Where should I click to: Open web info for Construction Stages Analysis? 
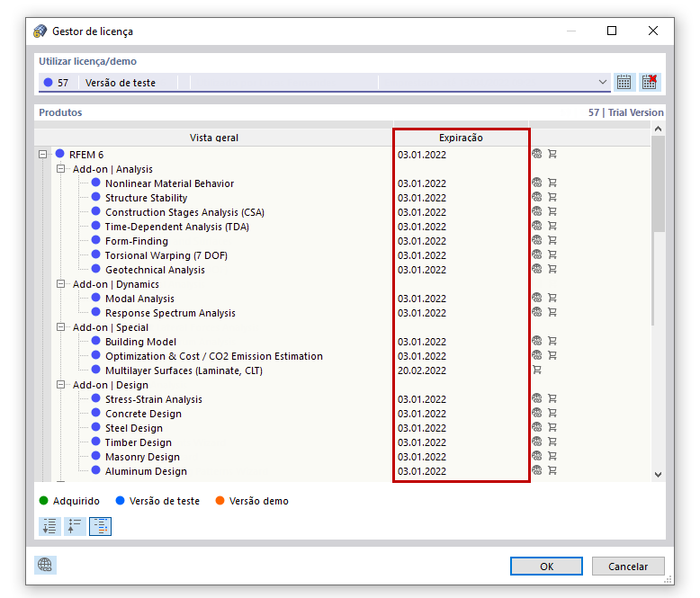tap(536, 211)
